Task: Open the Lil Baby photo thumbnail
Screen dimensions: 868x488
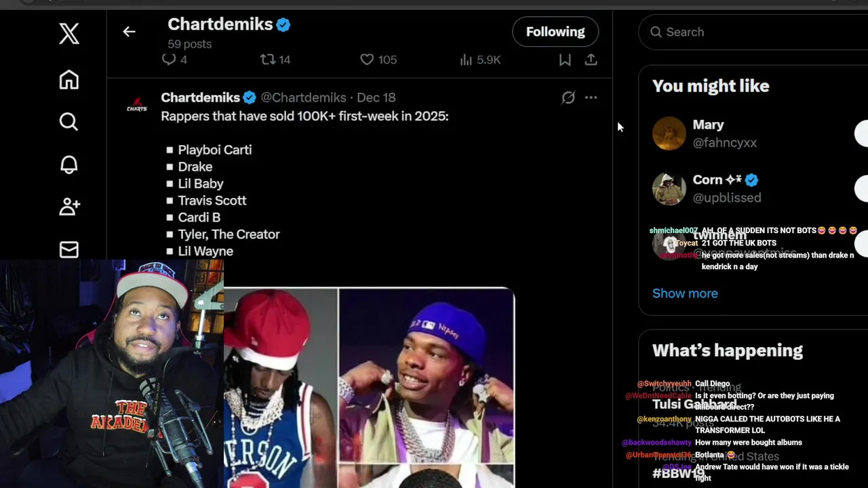Action: pos(427,375)
